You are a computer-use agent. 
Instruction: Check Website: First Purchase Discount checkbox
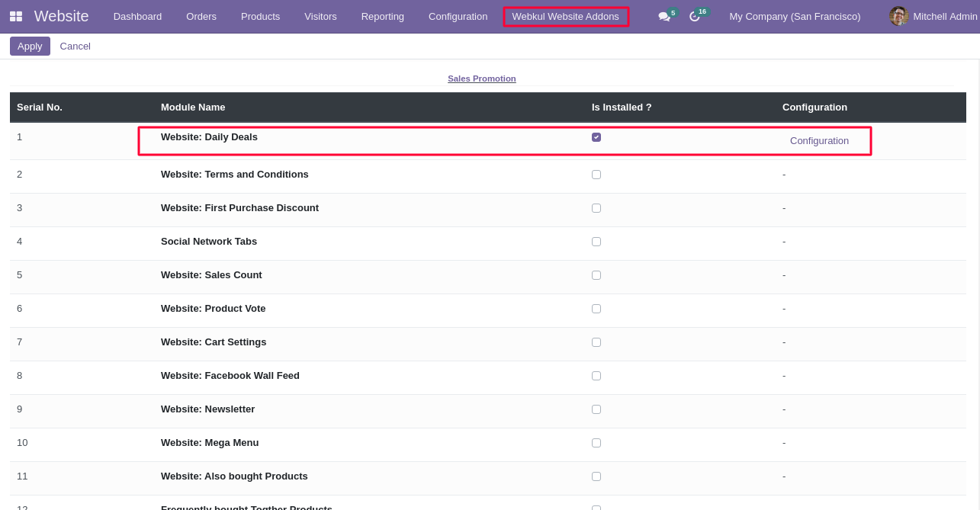coord(596,208)
